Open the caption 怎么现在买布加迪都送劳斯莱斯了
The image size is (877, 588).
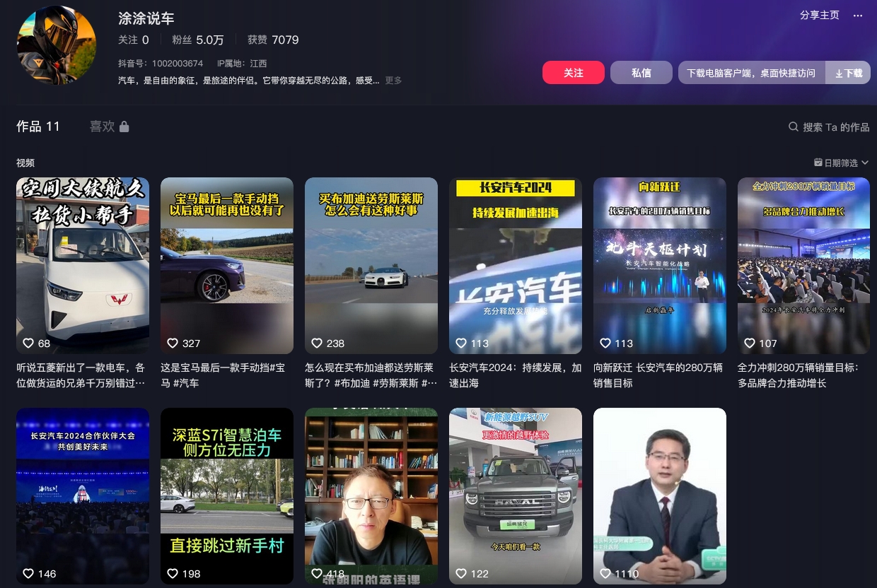point(371,375)
